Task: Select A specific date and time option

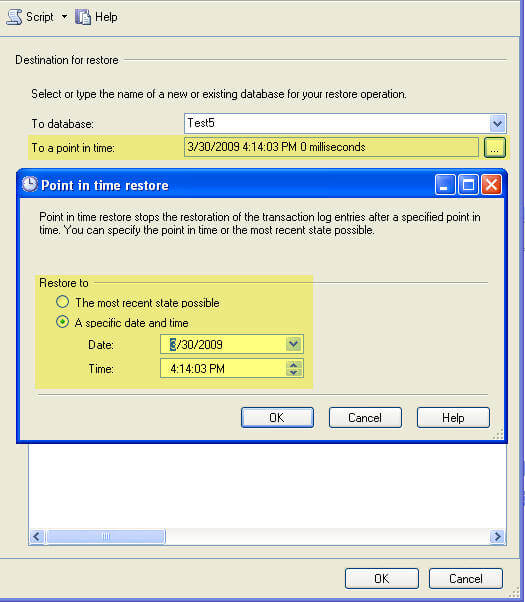Action: pyautogui.click(x=62, y=322)
